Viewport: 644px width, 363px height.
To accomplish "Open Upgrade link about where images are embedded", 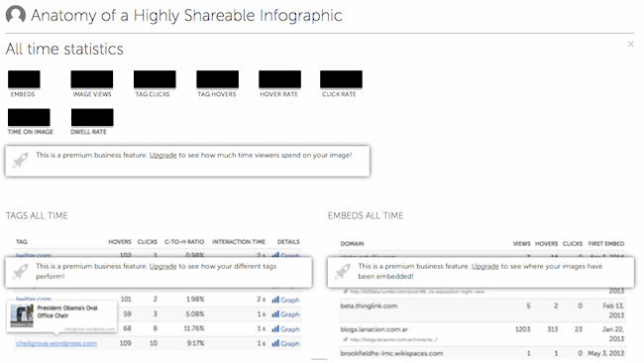I will [485, 266].
